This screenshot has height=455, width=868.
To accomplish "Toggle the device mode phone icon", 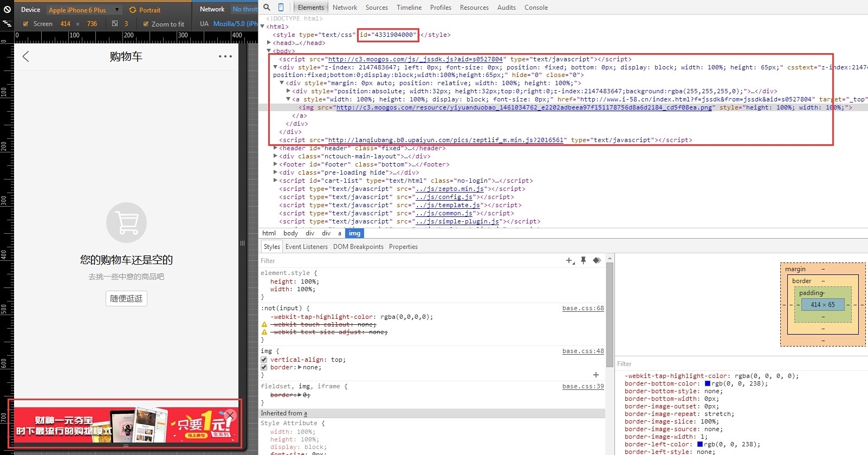I will 281,7.
